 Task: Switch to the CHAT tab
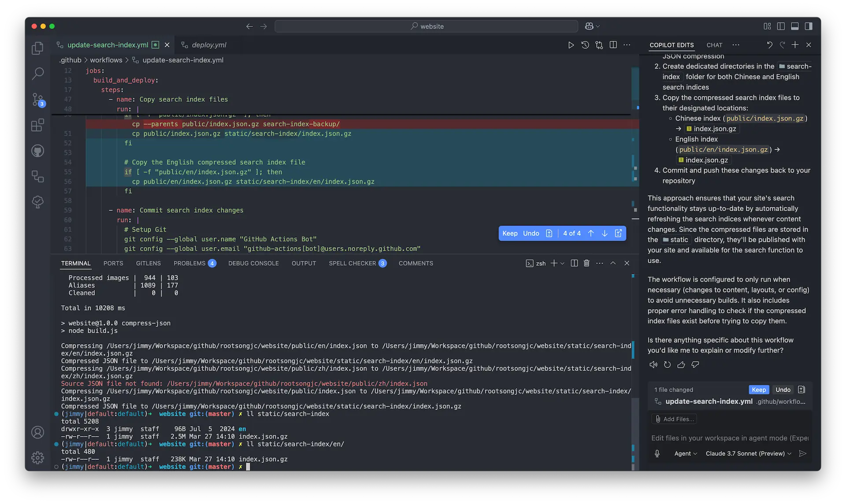click(x=714, y=45)
